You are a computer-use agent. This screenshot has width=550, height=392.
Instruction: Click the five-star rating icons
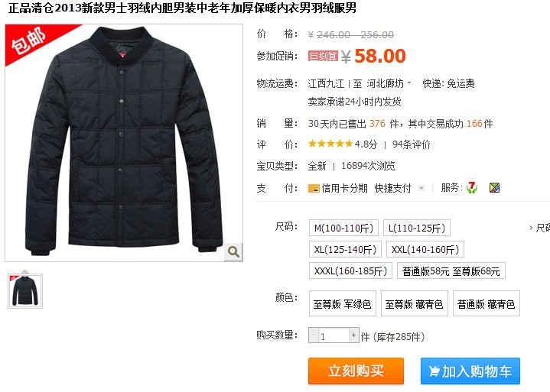pos(330,144)
